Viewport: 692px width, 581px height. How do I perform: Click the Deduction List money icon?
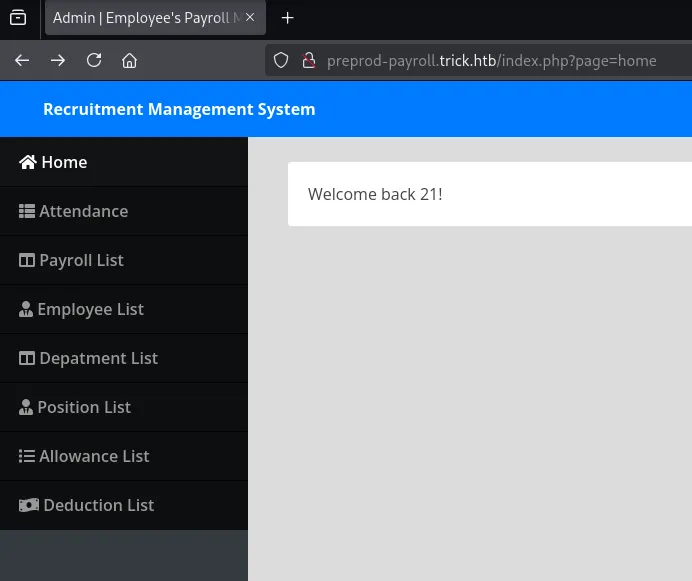(29, 505)
